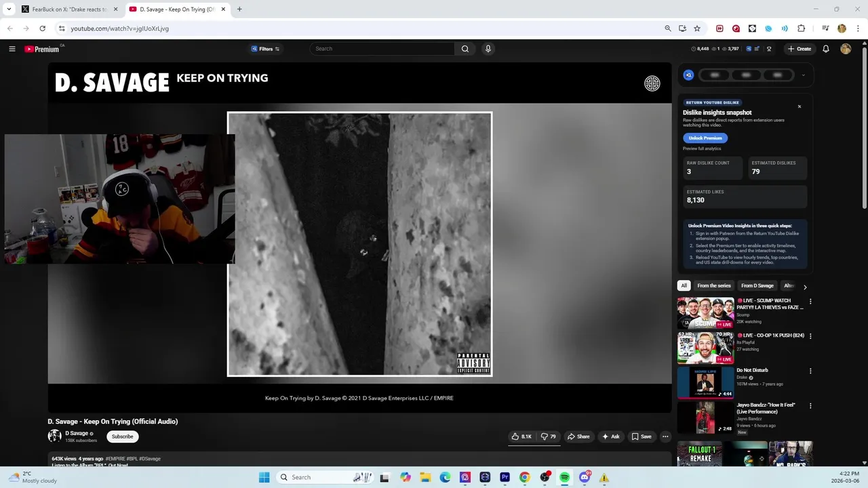868x488 pixels.
Task: Submit search with the magnifier button
Action: click(465, 49)
